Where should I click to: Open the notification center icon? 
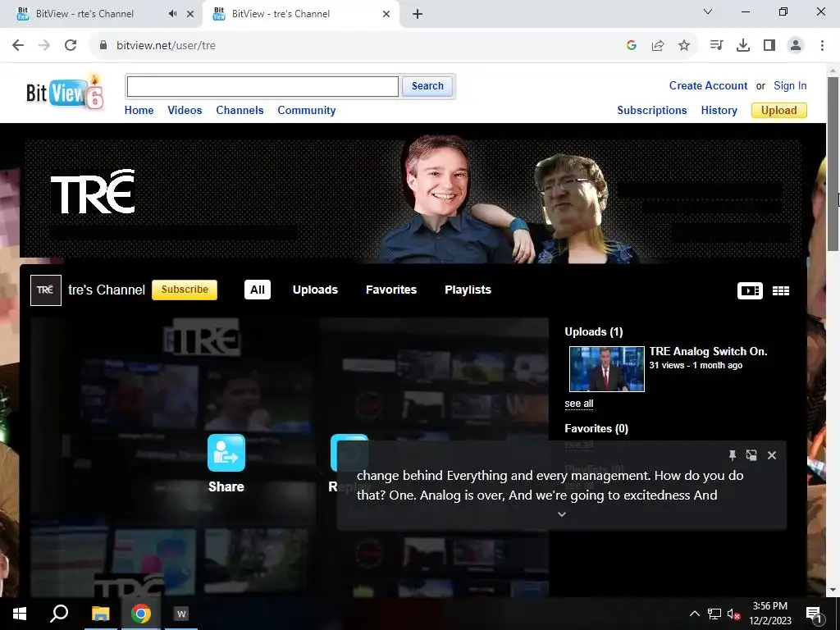(813, 614)
